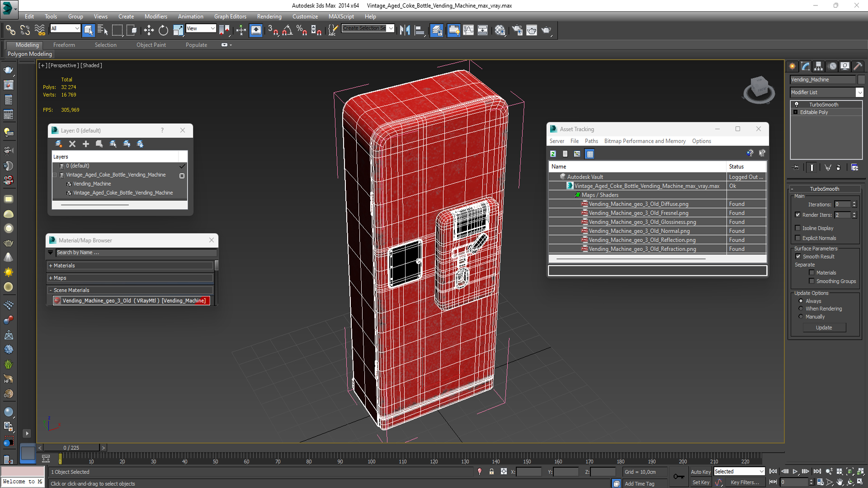Open the Motion command panel
The width and height of the screenshot is (868, 488).
(x=832, y=66)
